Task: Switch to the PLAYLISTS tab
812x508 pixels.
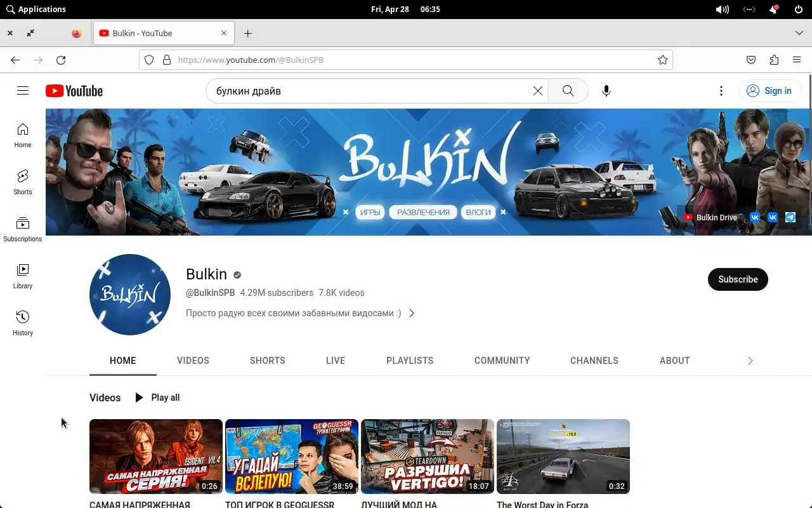Action: pyautogui.click(x=410, y=361)
